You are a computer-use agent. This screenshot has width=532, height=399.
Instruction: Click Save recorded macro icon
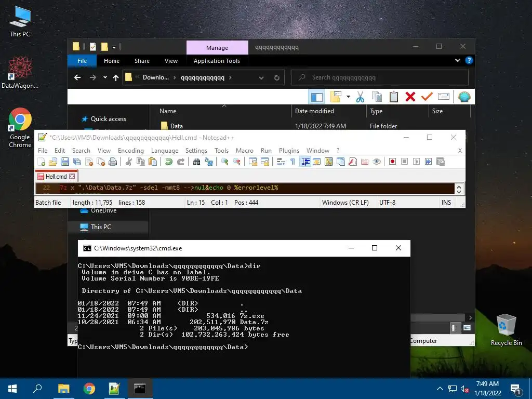[441, 162]
